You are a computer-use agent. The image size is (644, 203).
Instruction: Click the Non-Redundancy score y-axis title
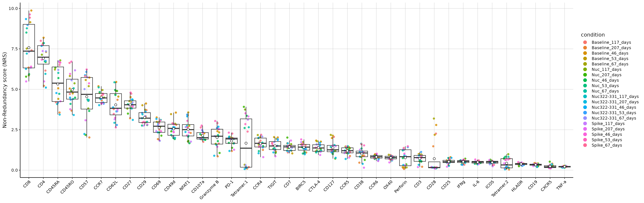(5, 90)
